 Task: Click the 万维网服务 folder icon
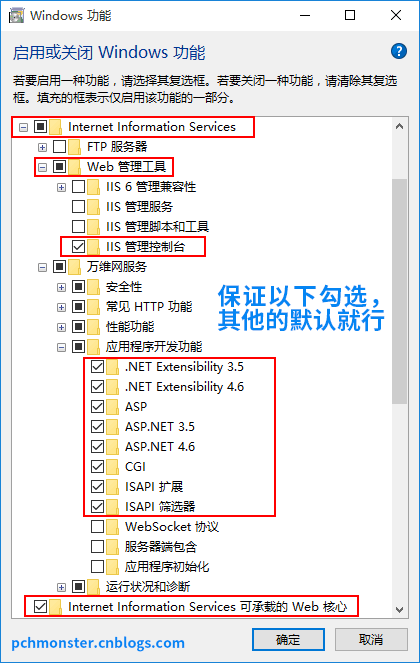74,267
